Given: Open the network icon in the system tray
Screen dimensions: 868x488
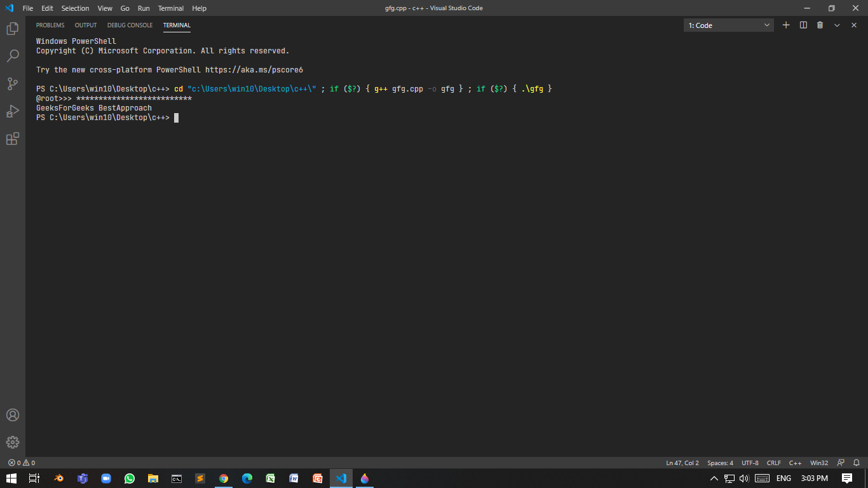Looking at the screenshot, I should (x=729, y=478).
